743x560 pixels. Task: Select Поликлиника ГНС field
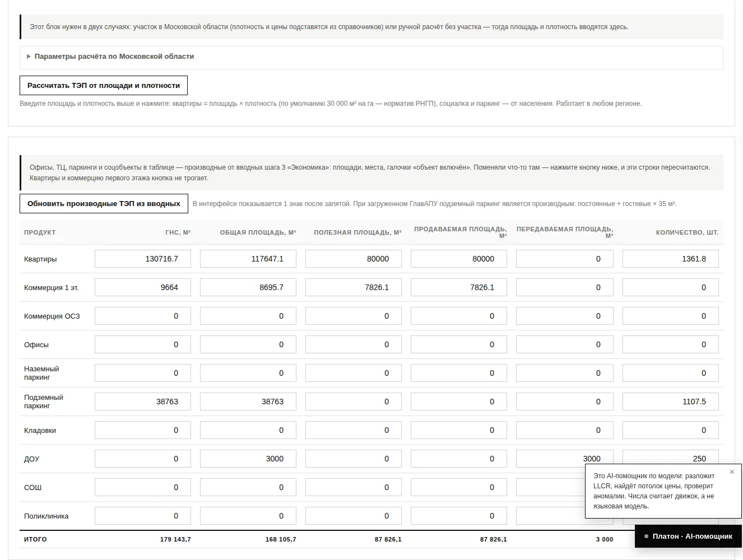point(143,516)
